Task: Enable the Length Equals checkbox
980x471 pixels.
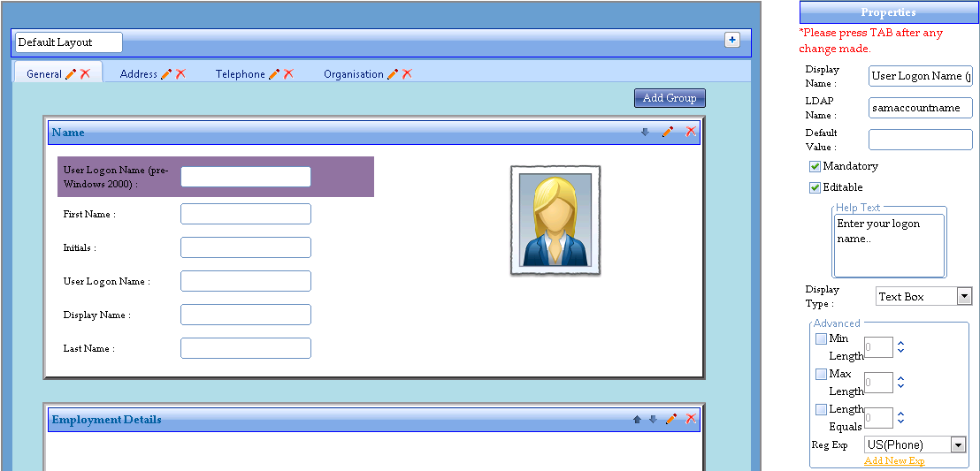Action: tap(822, 410)
